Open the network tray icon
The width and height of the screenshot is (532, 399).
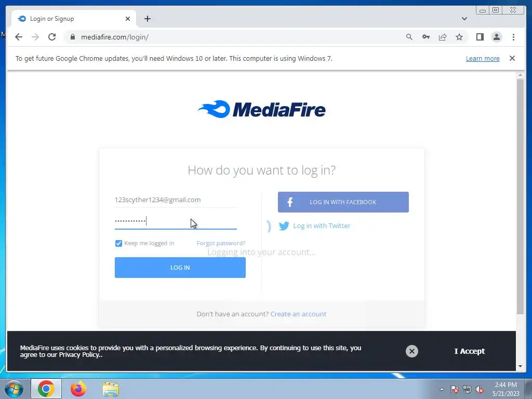tap(467, 389)
